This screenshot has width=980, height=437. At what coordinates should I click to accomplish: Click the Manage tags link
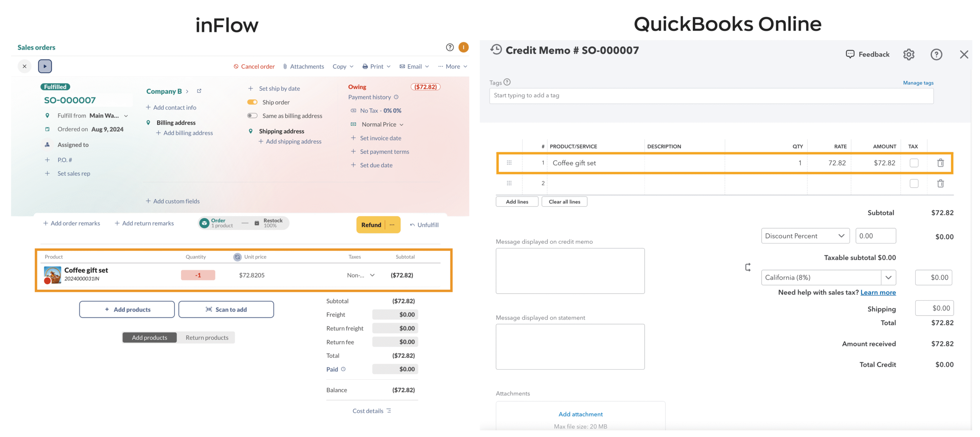click(918, 82)
